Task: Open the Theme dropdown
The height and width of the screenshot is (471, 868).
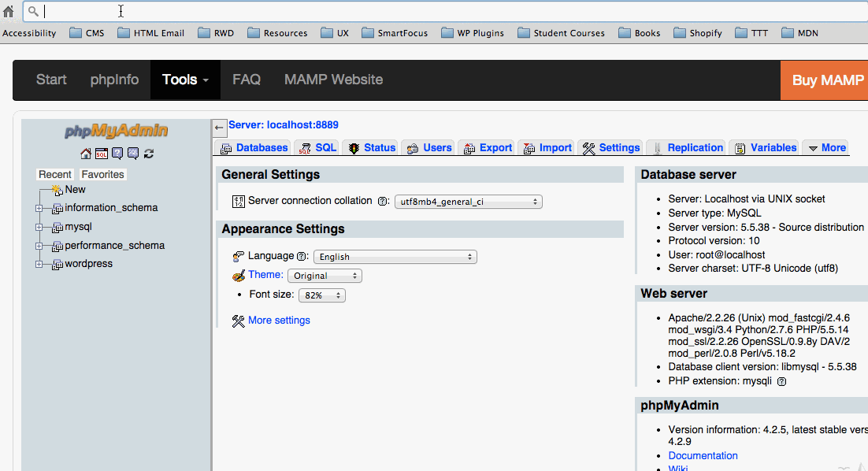Action: point(325,276)
